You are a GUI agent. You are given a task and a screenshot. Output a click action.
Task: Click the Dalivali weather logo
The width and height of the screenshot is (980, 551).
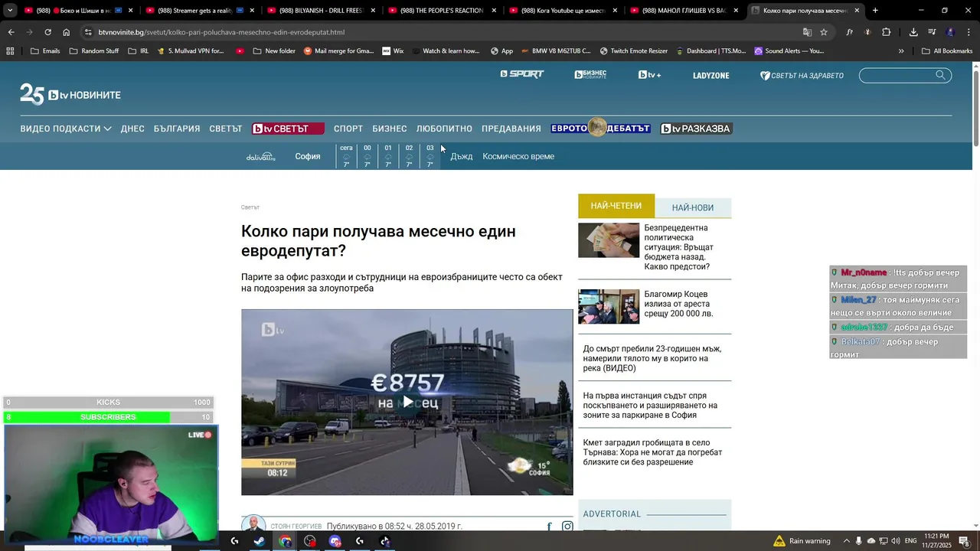[260, 156]
